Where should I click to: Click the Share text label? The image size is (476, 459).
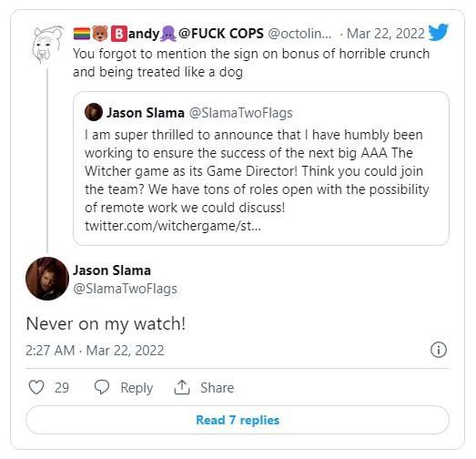pyautogui.click(x=217, y=388)
